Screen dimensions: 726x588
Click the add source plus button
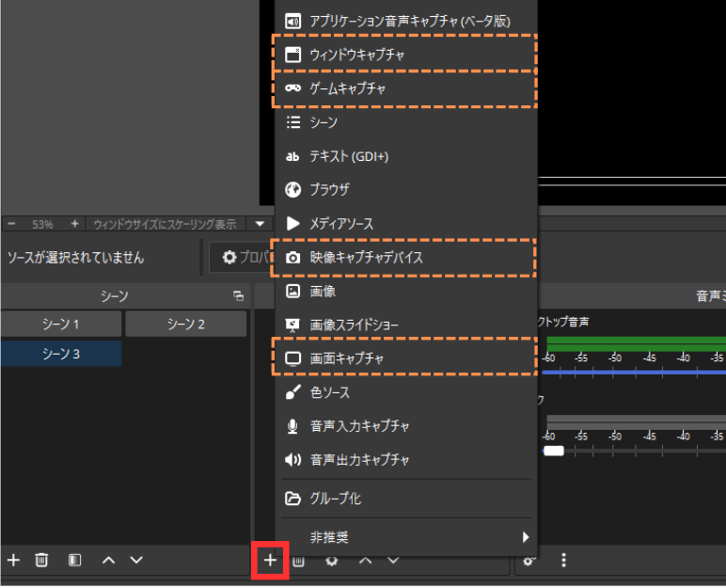(x=270, y=561)
